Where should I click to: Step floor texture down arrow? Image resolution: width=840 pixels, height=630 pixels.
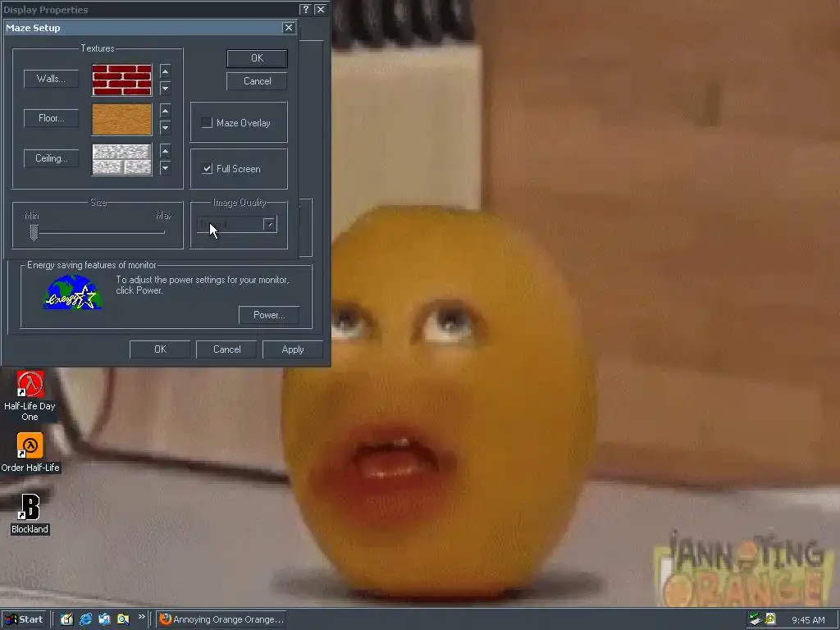165,127
